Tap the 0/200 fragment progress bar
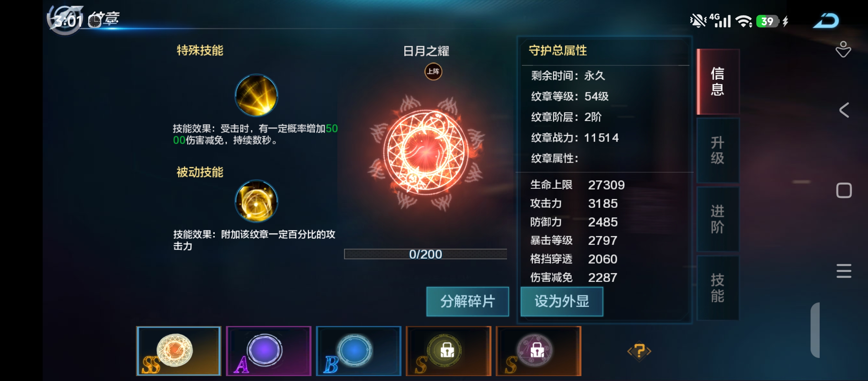 click(426, 254)
